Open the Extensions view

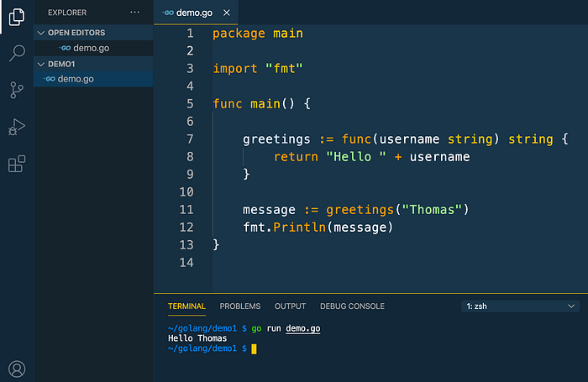[17, 164]
